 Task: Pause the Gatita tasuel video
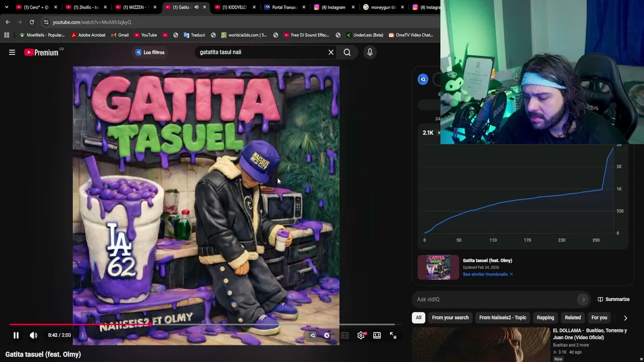coord(16,335)
